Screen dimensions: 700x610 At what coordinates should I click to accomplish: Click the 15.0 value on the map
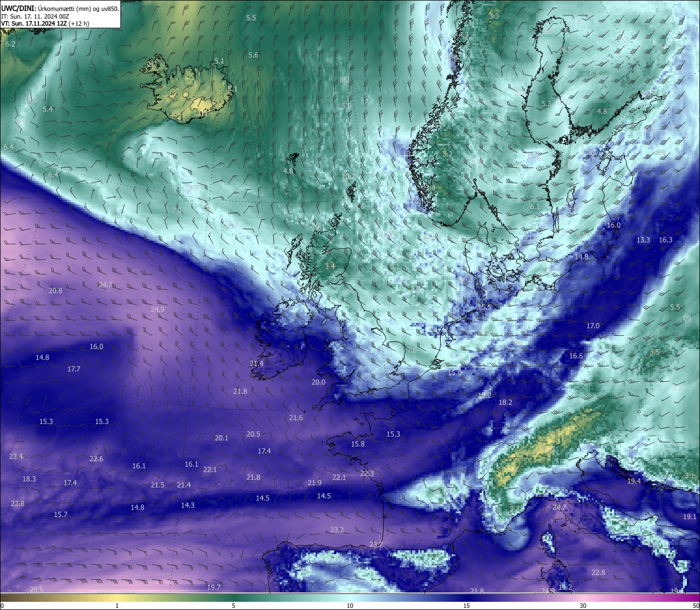point(454,373)
